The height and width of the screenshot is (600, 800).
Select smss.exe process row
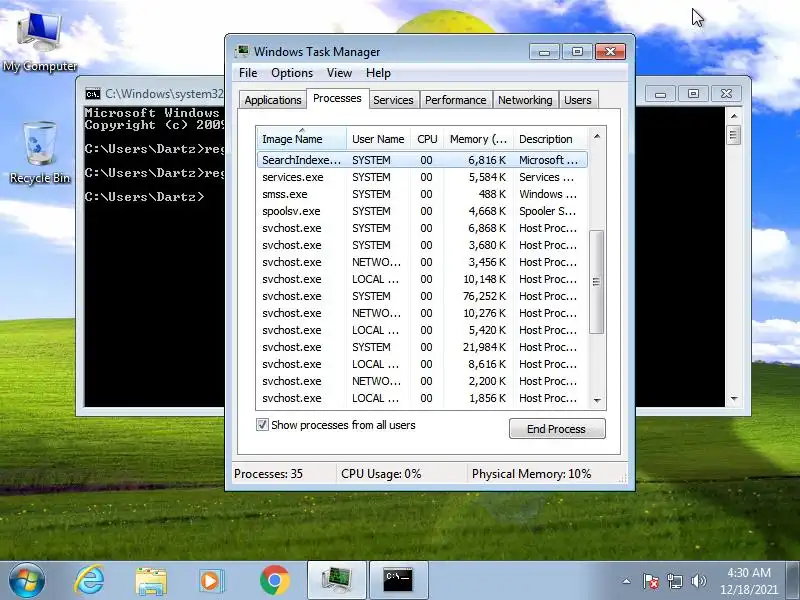422,194
